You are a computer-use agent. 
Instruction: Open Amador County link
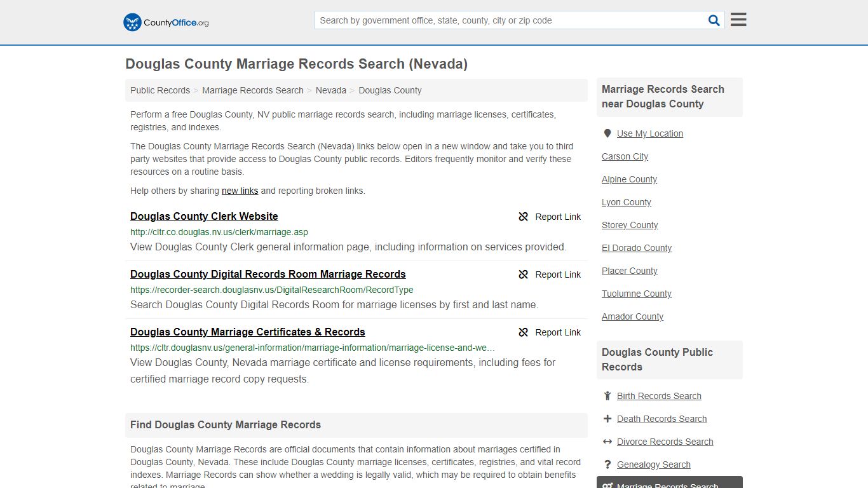click(633, 316)
